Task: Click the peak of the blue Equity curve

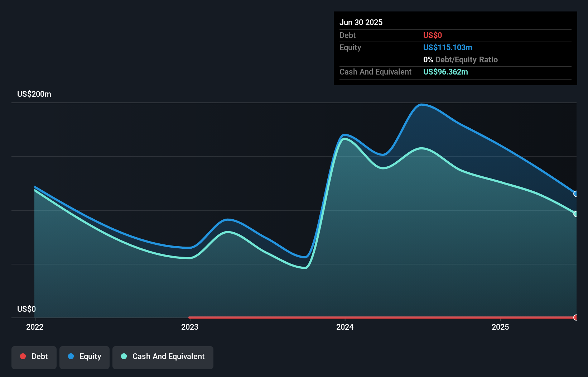Action: click(423, 105)
